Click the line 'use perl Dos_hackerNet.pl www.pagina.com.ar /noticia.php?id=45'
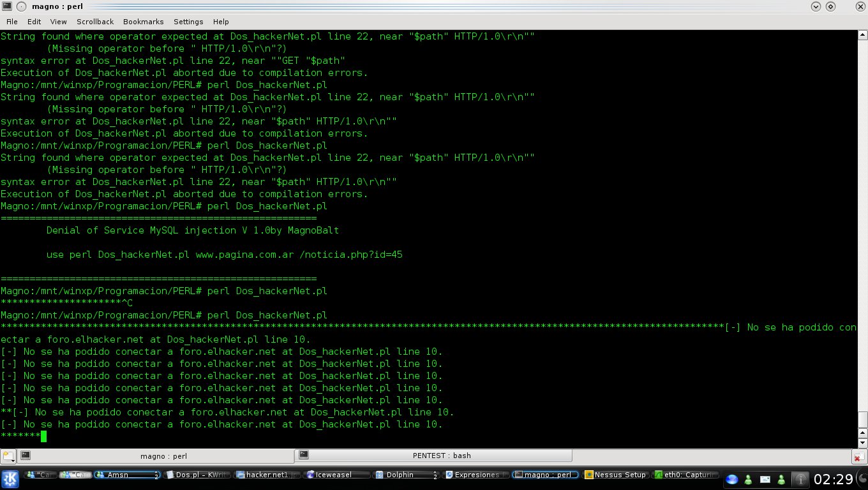Screen dimensions: 868x490 tap(224, 255)
